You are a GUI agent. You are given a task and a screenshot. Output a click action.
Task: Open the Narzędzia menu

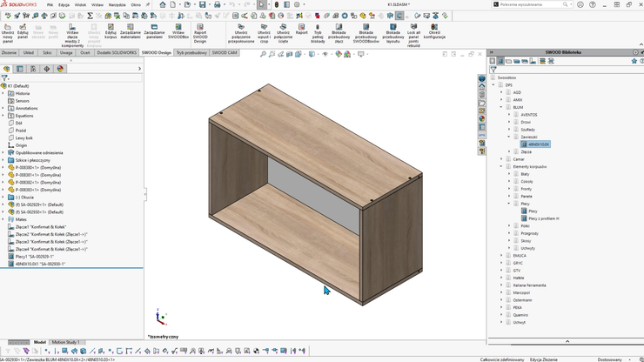tap(117, 5)
